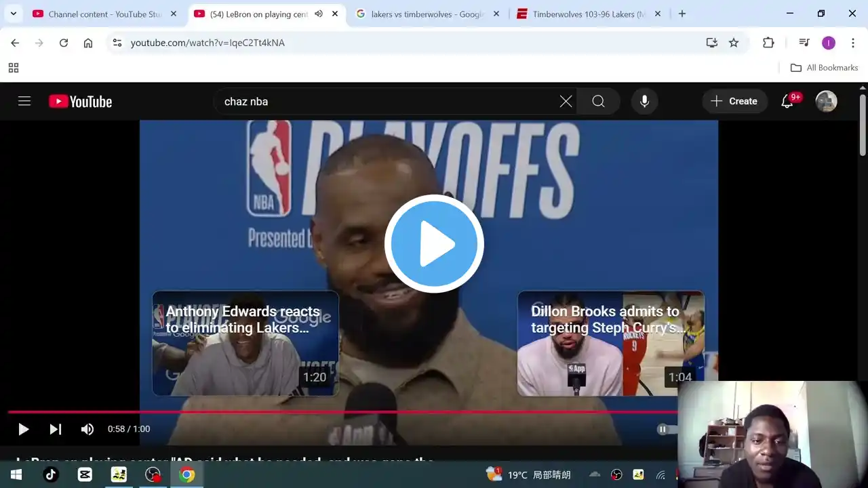Open the YouTube guide hamburger menu
This screenshot has height=488, width=868.
(24, 101)
